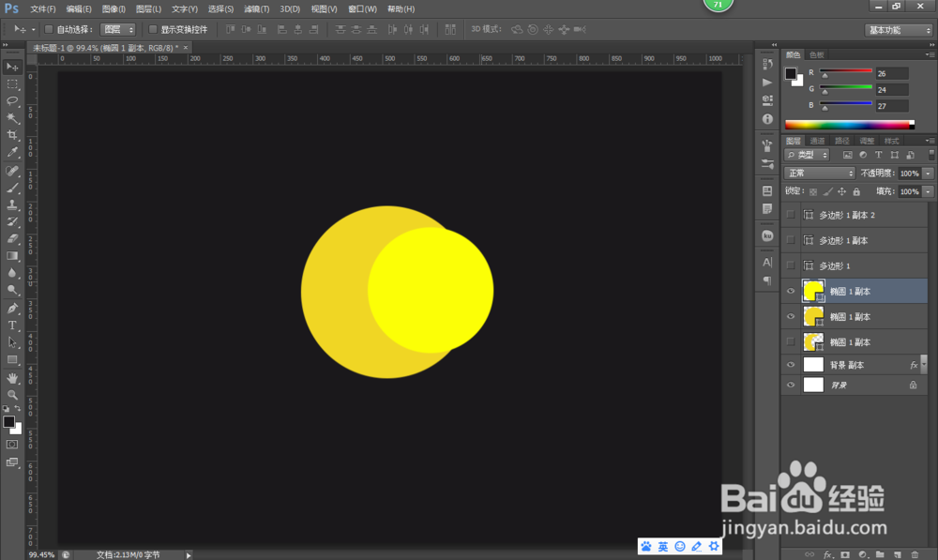The height and width of the screenshot is (560, 938).
Task: Open the Move tool preset picker arrow
Action: point(34,29)
